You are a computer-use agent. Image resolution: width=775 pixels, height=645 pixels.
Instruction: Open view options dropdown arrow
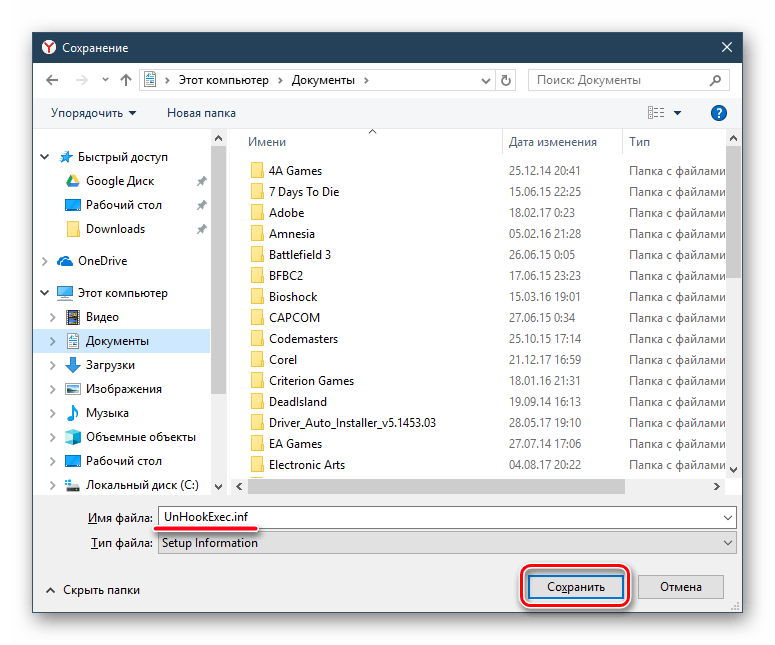(677, 113)
